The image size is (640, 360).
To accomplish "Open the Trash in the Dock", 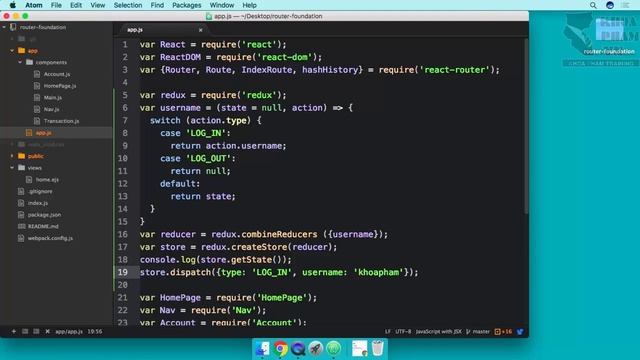I will [x=378, y=348].
